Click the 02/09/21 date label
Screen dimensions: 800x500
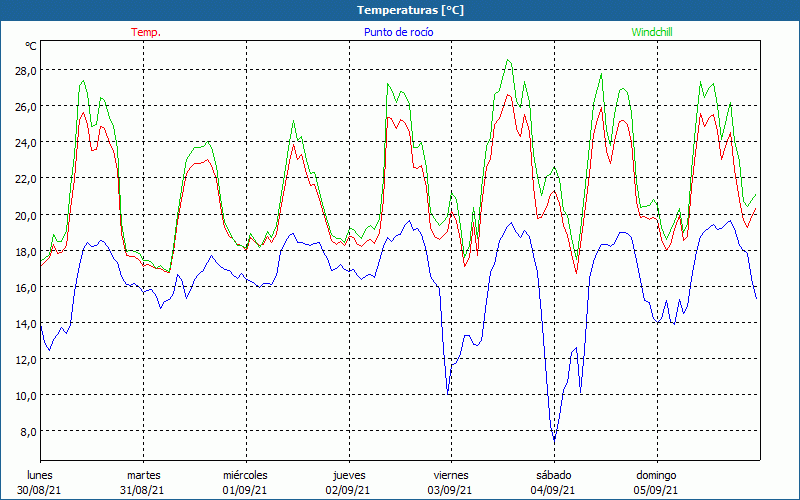(347, 490)
